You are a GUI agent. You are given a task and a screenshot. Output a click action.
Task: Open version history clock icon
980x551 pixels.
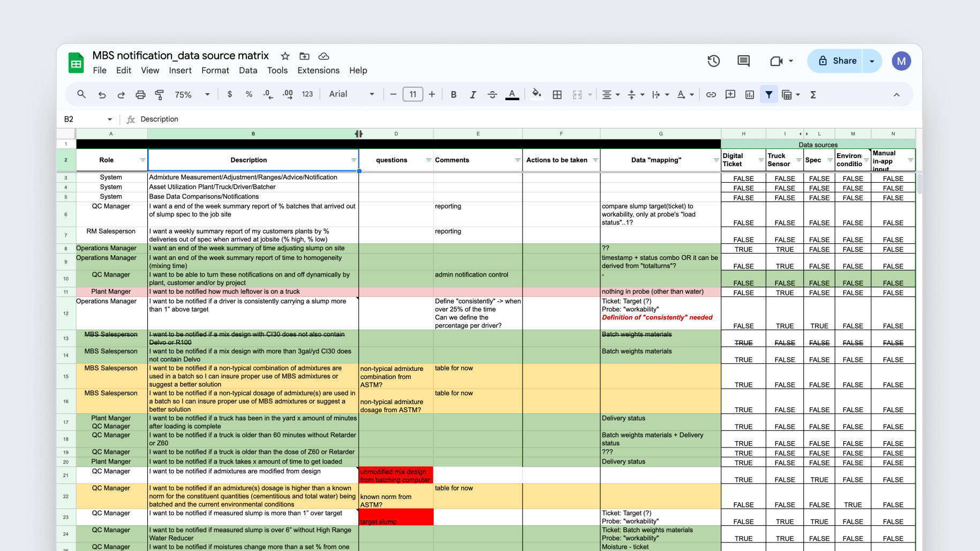pyautogui.click(x=713, y=61)
